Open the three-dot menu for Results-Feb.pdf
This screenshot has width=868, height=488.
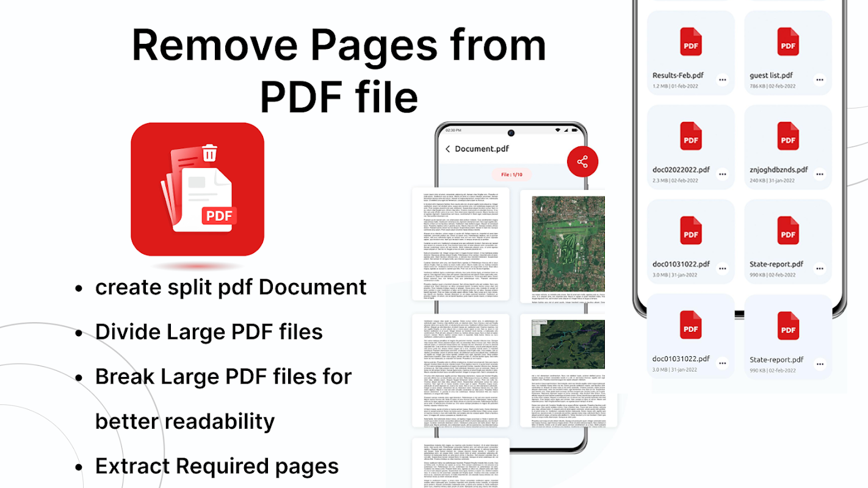(x=722, y=80)
